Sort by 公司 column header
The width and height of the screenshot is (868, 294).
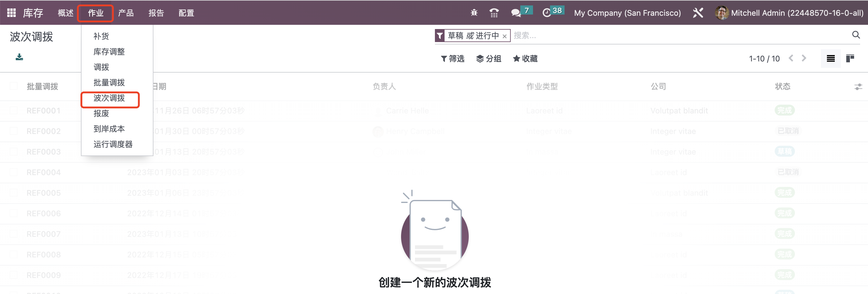[x=658, y=87]
